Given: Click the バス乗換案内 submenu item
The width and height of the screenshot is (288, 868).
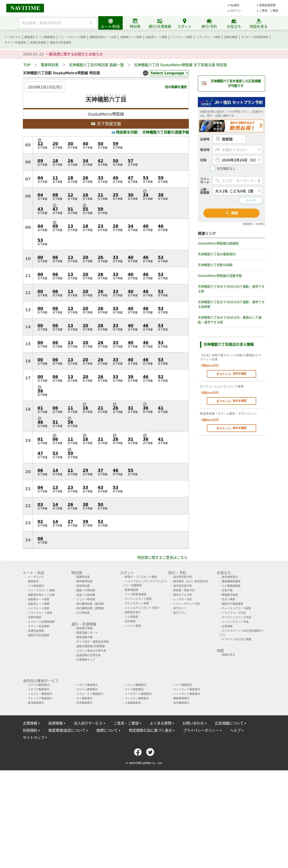Looking at the screenshot, I should (x=47, y=37).
